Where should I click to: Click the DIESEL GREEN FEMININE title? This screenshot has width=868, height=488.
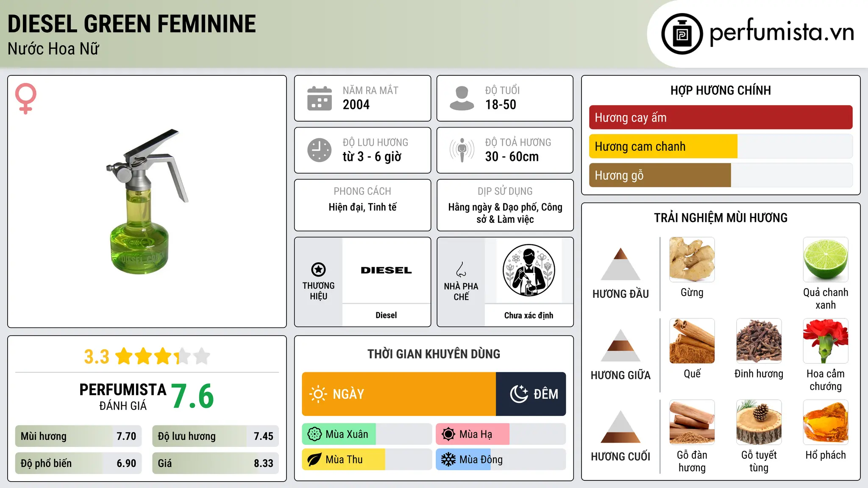[132, 24]
